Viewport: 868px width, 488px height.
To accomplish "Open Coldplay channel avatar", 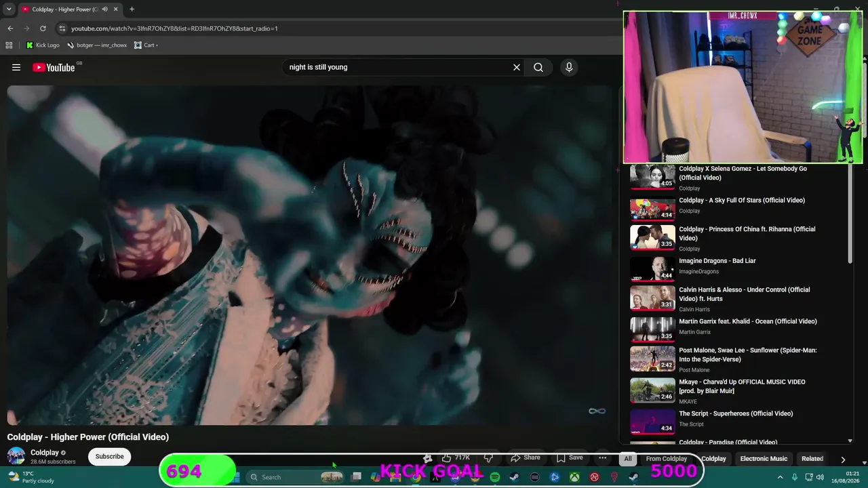I will coord(16,456).
